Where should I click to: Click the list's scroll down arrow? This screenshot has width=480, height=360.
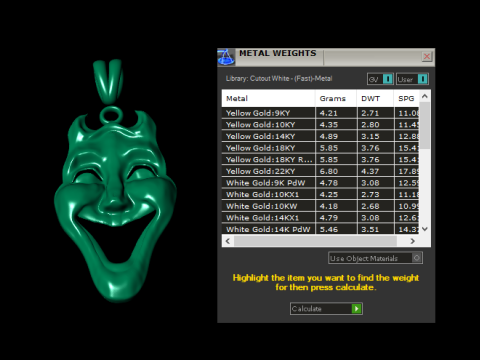pos(425,229)
